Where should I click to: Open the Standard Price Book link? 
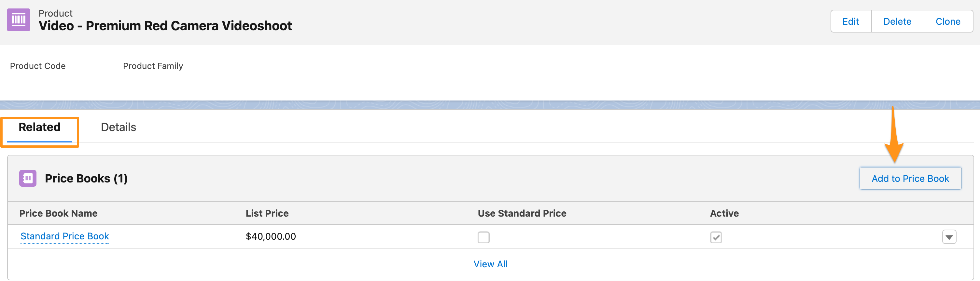click(x=65, y=236)
